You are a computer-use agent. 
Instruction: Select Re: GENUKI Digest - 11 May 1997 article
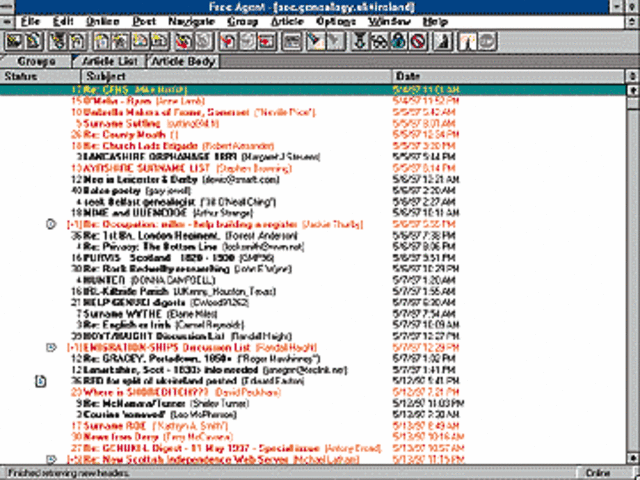(x=313, y=449)
